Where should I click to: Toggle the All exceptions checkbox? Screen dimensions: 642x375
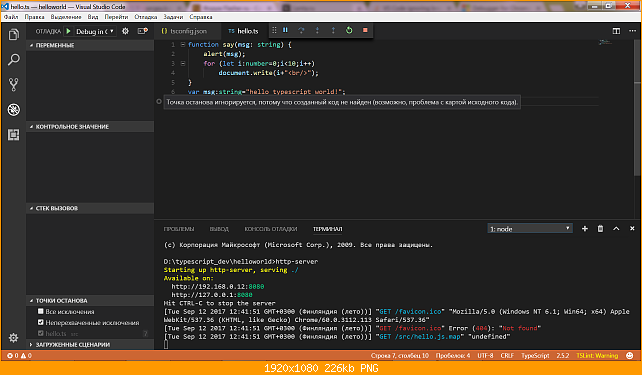pyautogui.click(x=41, y=311)
